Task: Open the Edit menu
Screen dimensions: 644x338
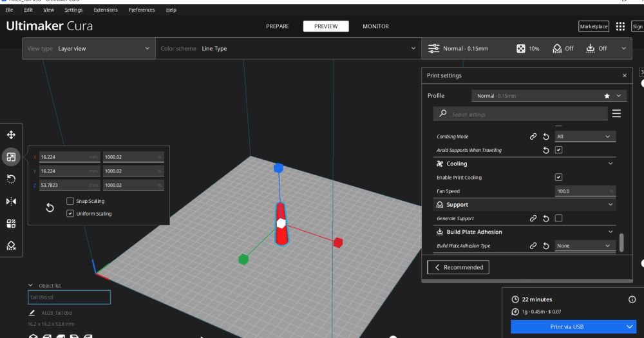Action: (28, 10)
